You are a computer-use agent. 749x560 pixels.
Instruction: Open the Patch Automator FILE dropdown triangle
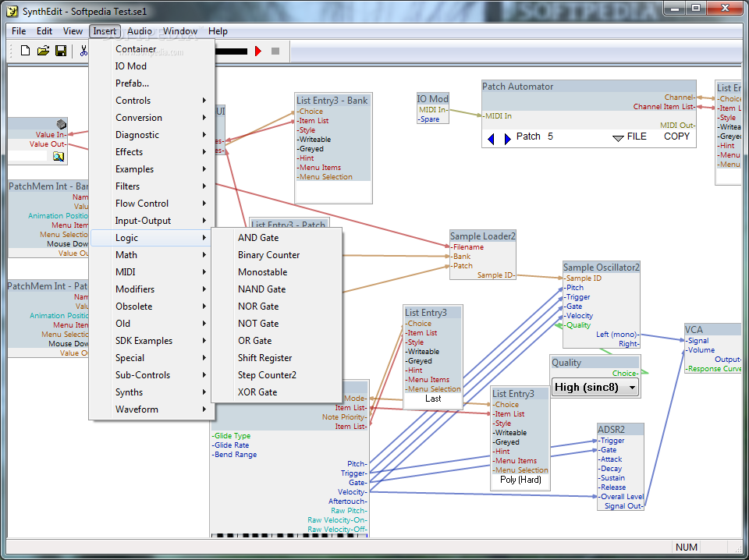coord(618,138)
